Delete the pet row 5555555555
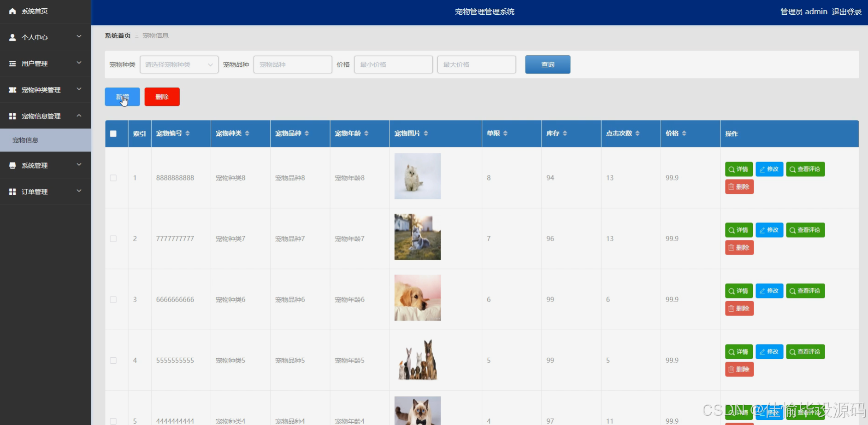The height and width of the screenshot is (425, 868). tap(739, 369)
